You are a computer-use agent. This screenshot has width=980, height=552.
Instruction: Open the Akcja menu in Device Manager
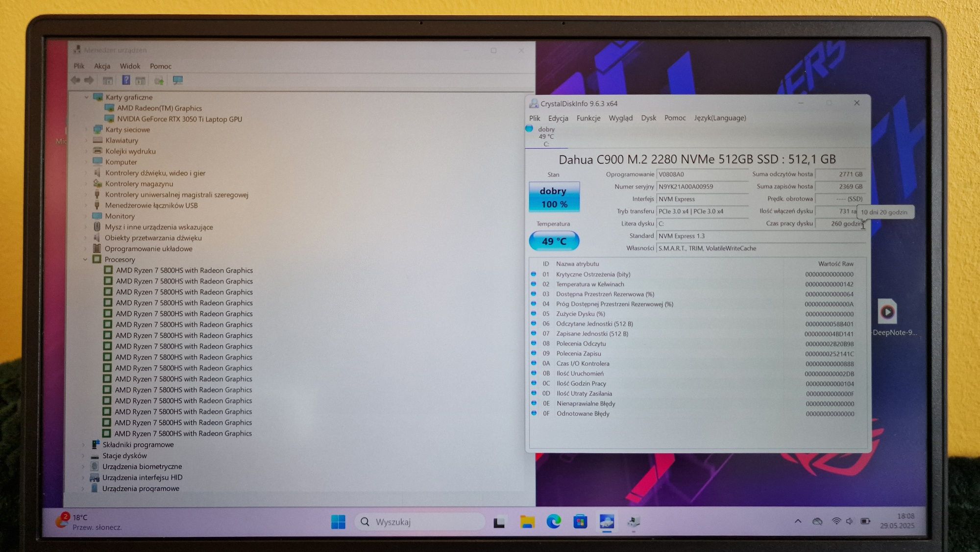(x=102, y=66)
